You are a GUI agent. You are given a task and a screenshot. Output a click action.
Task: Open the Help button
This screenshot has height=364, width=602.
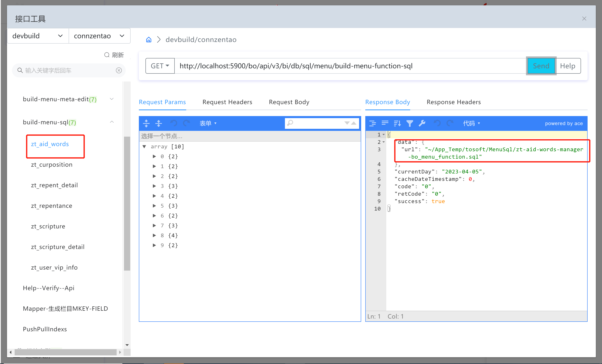(x=568, y=66)
